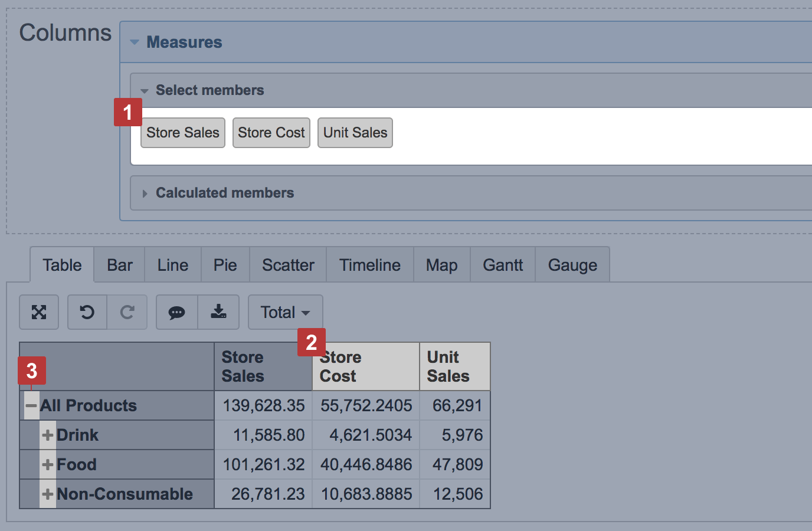This screenshot has width=812, height=531.
Task: Click the fullscreen expand icon
Action: click(39, 312)
